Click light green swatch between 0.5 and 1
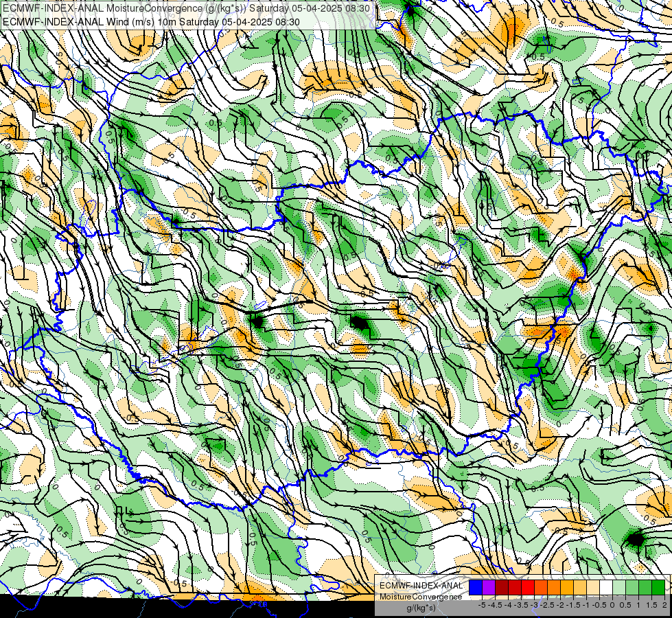Image resolution: width=672 pixels, height=618 pixels. pos(632,588)
